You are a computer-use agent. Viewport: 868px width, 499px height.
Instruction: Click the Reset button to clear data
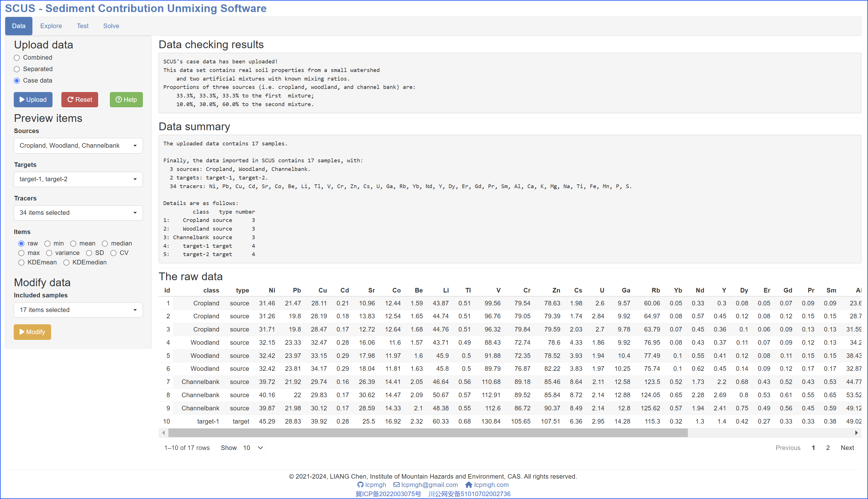pos(79,99)
